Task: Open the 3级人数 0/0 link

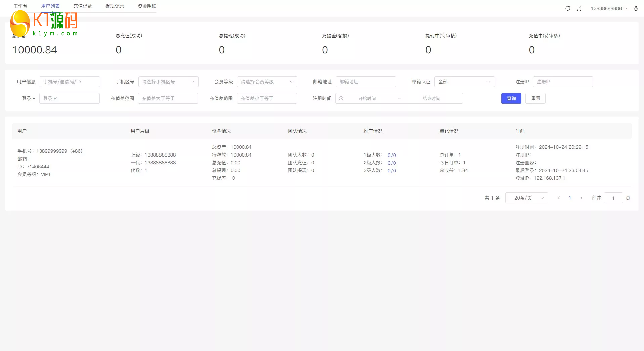Action: (392, 171)
